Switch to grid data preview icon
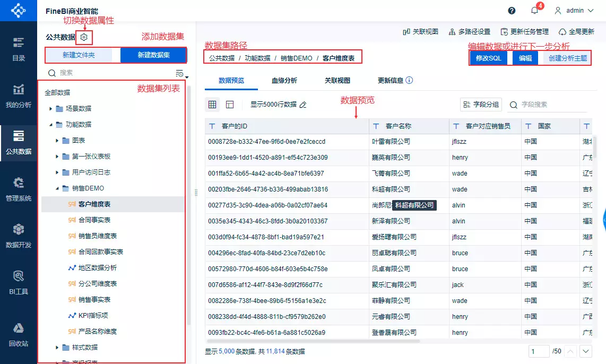Viewport: 606px width, 364px height. tap(212, 105)
